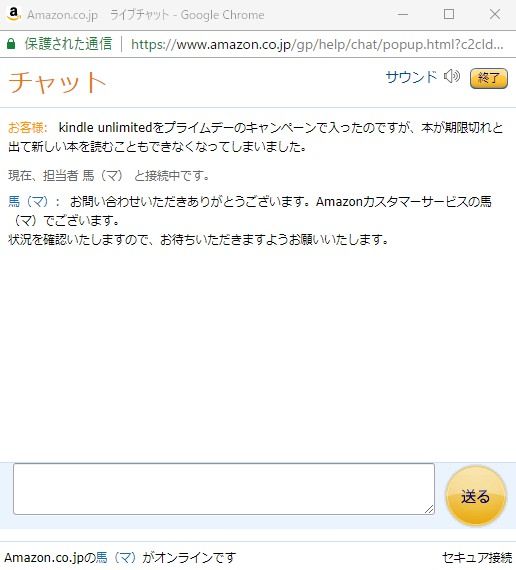Toggle sound via the サウンド link

coord(411,77)
